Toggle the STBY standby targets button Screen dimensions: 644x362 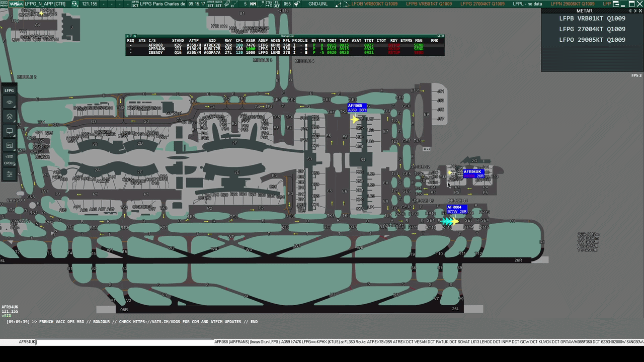[x=269, y=4]
